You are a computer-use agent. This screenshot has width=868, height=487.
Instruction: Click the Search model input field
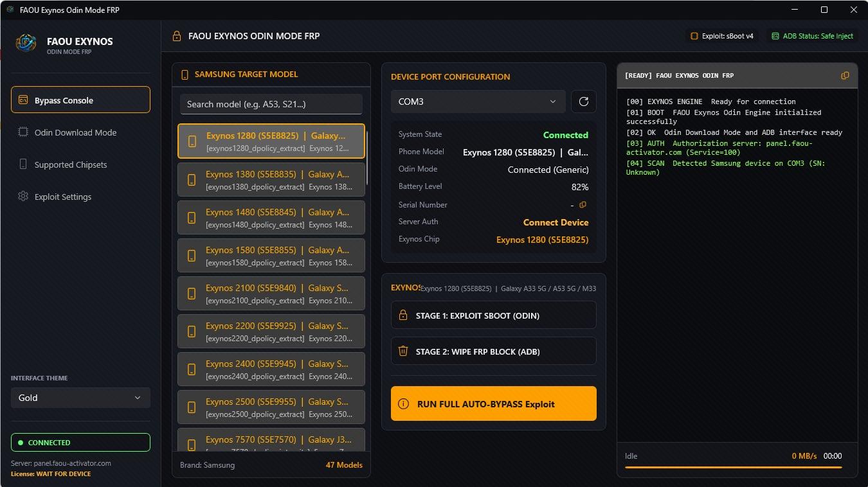click(271, 104)
